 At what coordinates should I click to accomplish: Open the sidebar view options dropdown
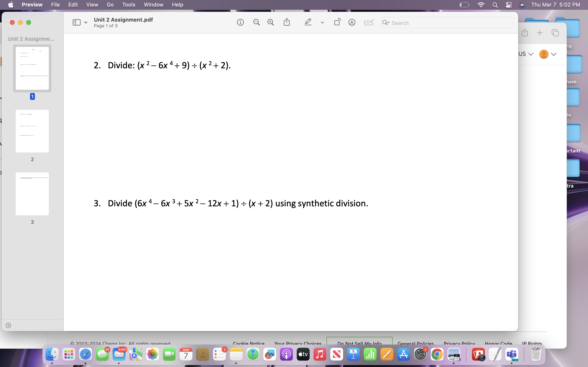(86, 22)
